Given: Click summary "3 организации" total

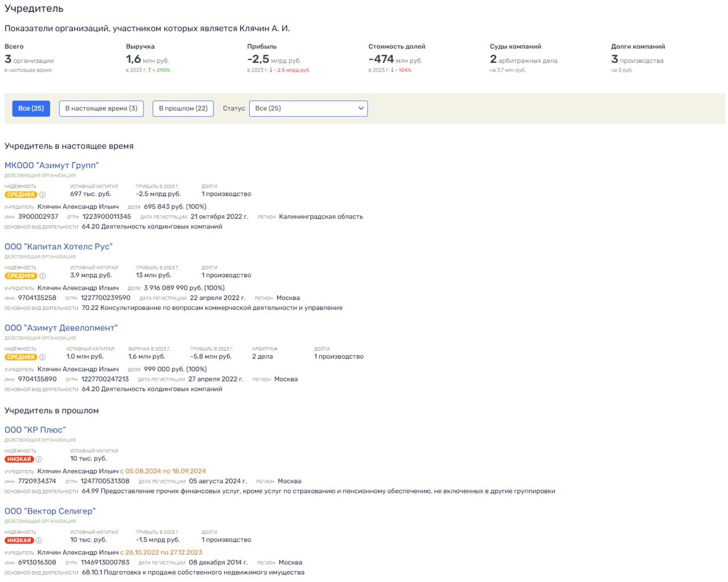Looking at the screenshot, I should click(29, 60).
